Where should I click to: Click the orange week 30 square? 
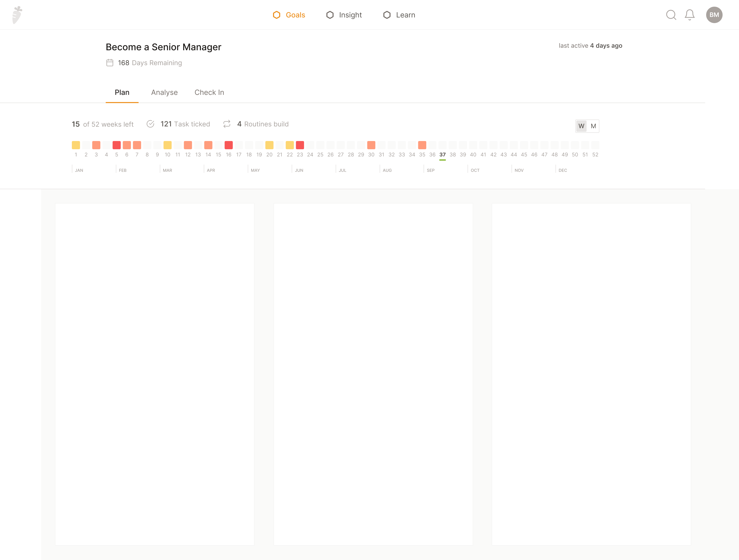click(371, 145)
